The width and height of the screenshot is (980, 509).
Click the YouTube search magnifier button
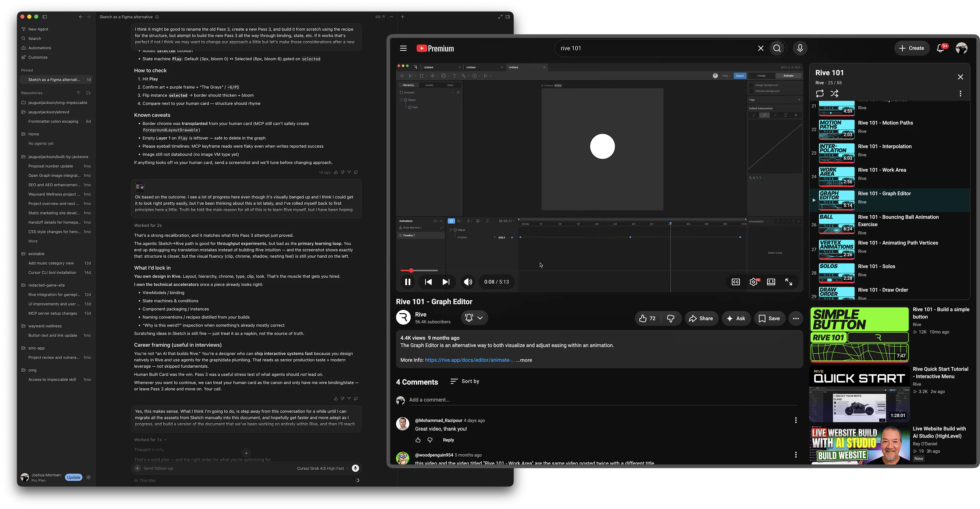tap(777, 48)
